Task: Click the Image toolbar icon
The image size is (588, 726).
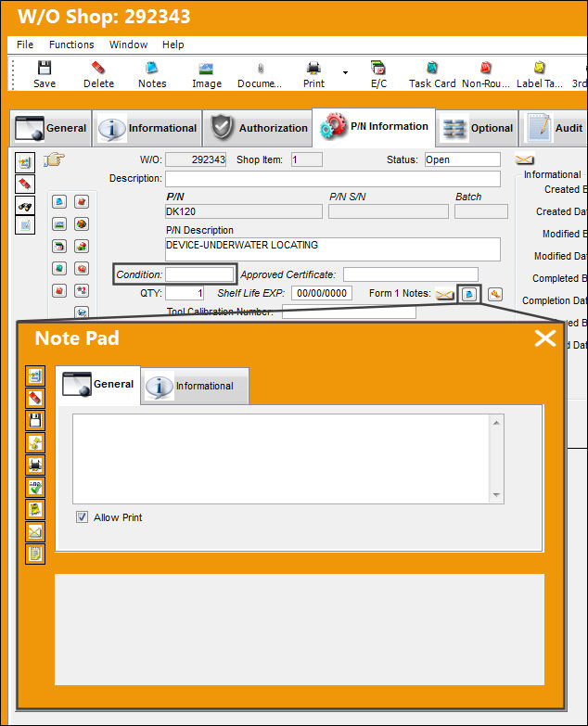Action: (207, 74)
